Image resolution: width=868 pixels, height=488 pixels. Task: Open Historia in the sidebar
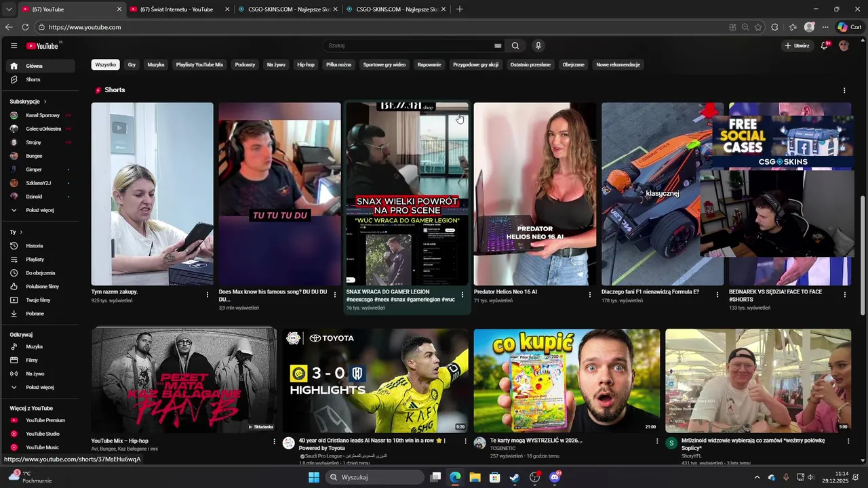42,246
